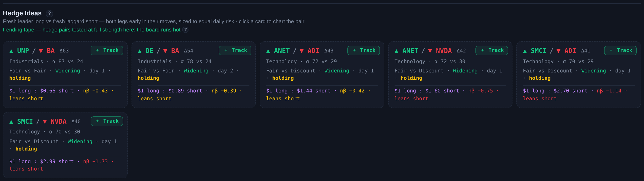
Task: Click 'Technology · α 72 vs 29' line
Action: point(302,61)
